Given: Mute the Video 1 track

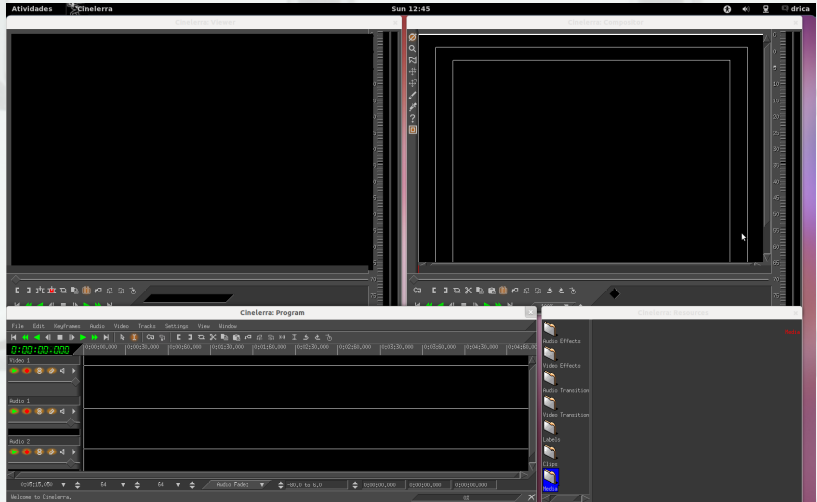Looking at the screenshot, I should [63, 371].
